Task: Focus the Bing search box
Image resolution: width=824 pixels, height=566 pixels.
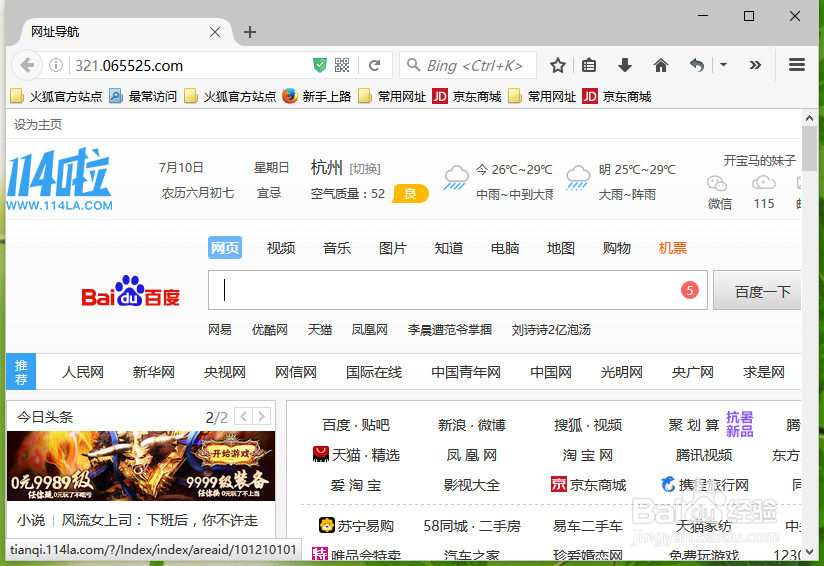Action: (x=468, y=65)
